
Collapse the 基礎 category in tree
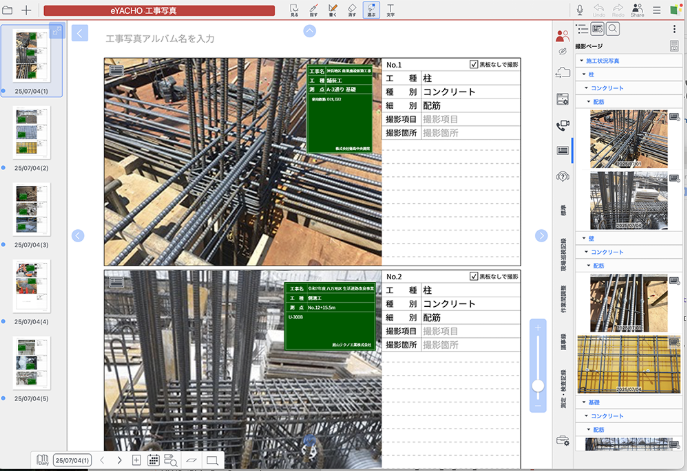coord(584,402)
